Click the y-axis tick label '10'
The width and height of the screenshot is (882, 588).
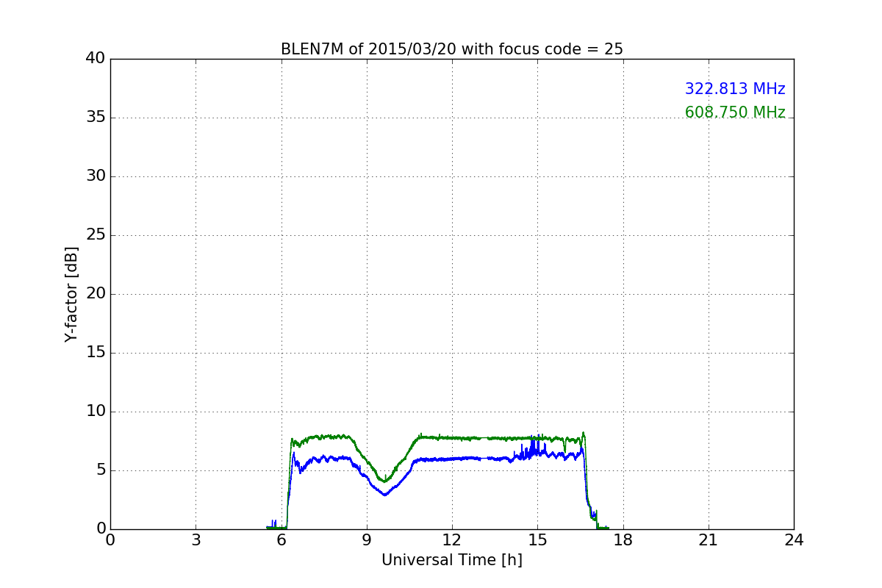96,412
